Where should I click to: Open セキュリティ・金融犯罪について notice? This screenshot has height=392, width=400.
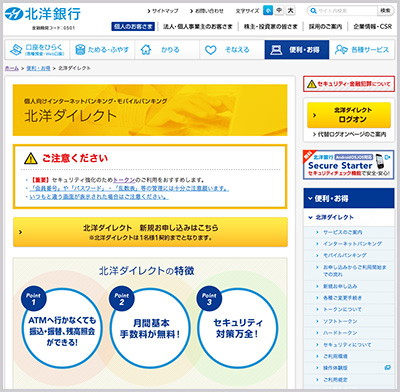349,84
